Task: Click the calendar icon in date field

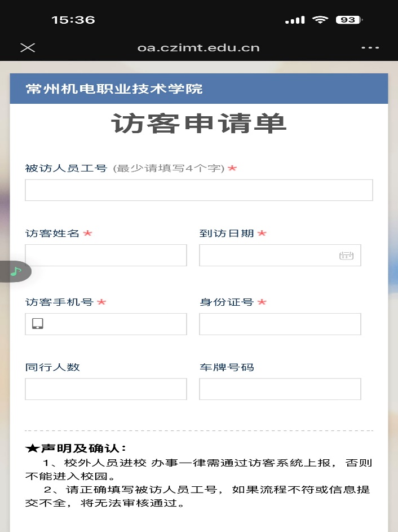Action: tap(346, 256)
